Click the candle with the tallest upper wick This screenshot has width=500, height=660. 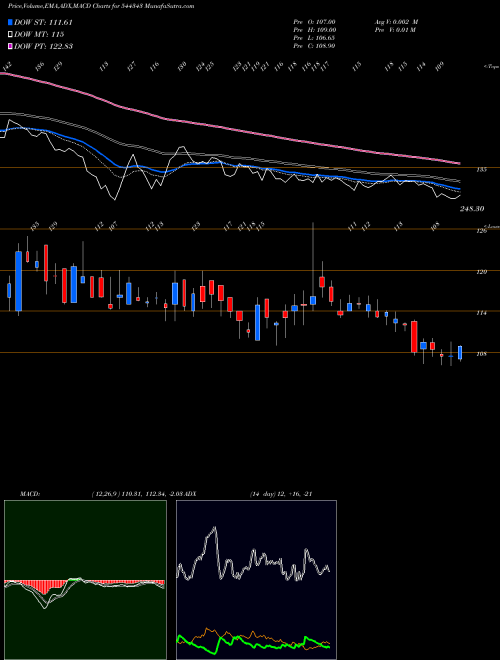pyautogui.click(x=313, y=266)
